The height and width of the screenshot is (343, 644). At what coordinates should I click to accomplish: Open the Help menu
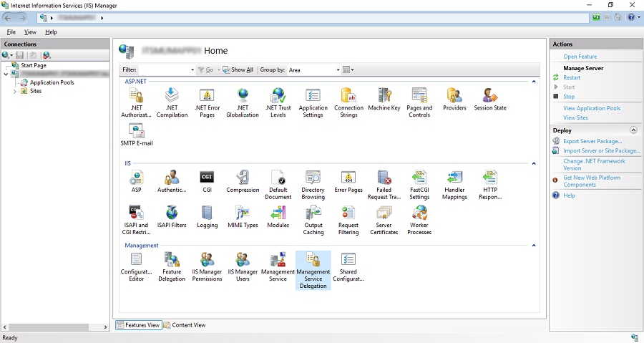[51, 32]
